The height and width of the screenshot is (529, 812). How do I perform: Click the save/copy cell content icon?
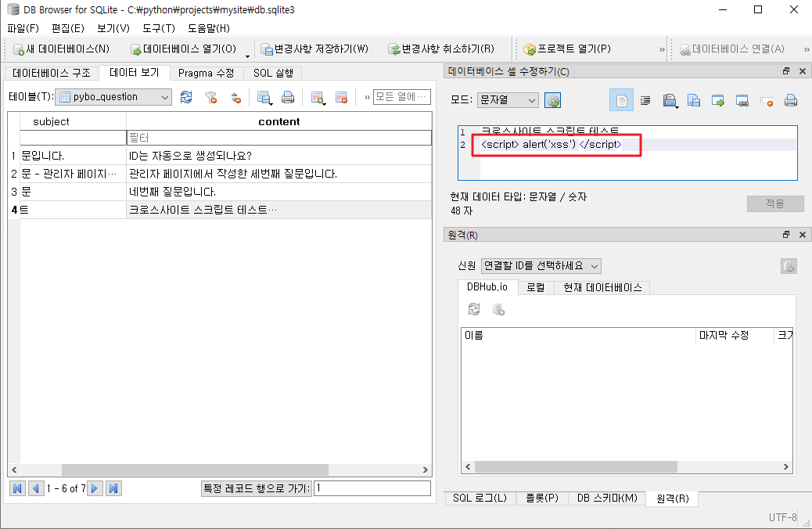tap(694, 100)
